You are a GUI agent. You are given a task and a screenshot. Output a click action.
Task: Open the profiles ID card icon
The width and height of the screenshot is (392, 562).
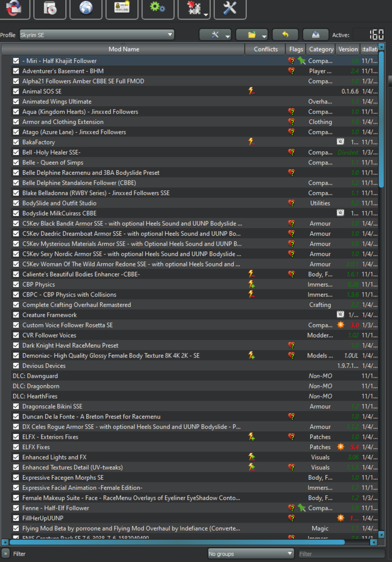pyautogui.click(x=122, y=8)
